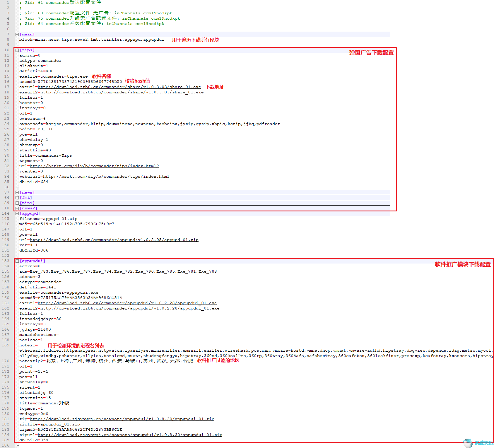Viewport: 494px width, 448px height.
Task: Click the filename=appupd_01.zip line
Action: coord(48,219)
